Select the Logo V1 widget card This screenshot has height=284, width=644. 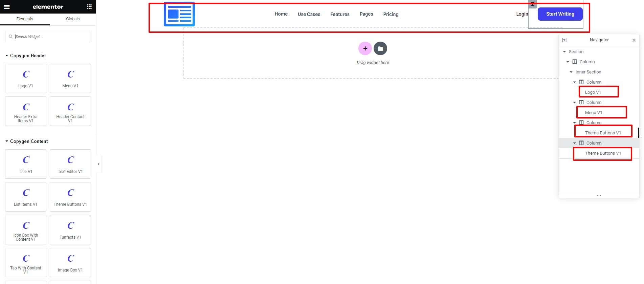point(26,78)
